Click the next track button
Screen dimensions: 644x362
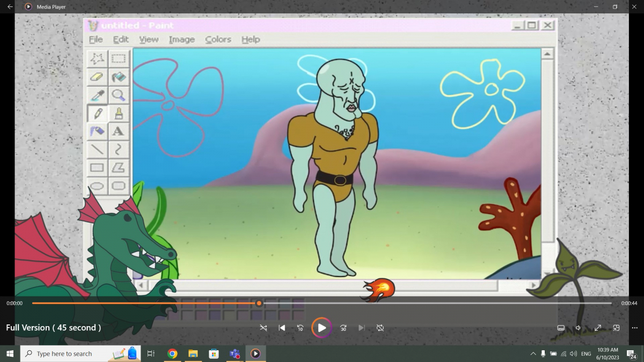[x=362, y=328]
